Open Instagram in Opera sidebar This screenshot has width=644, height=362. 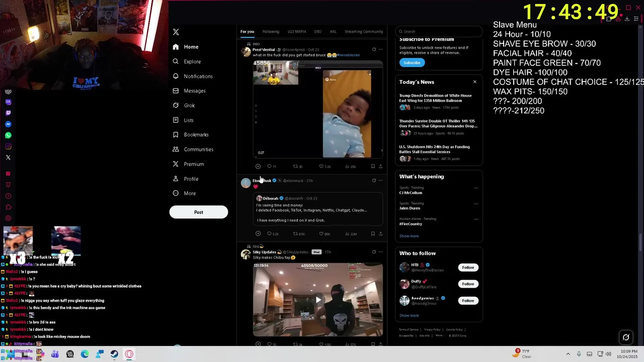[8, 146]
